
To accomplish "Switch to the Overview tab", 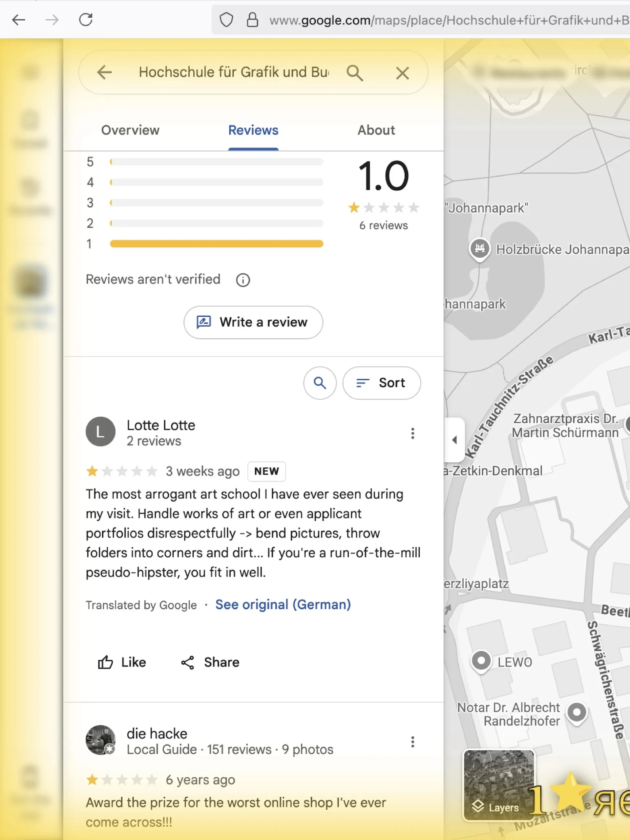I will [x=130, y=130].
